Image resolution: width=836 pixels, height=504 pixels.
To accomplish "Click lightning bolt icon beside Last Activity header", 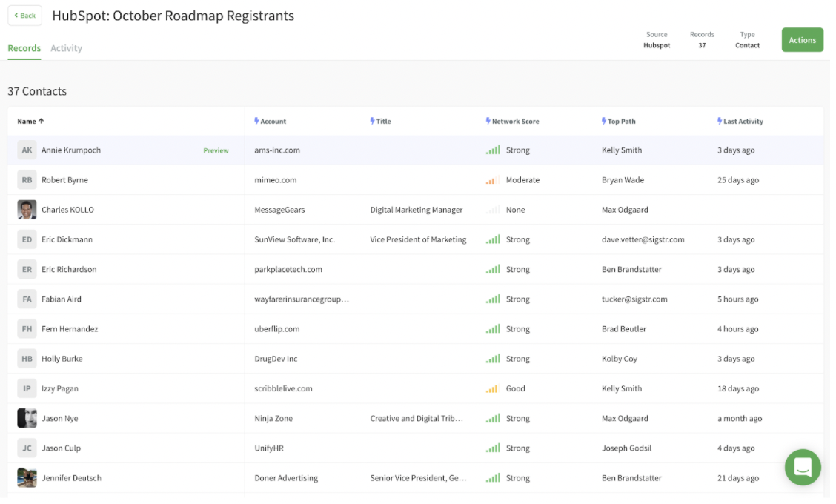I will [x=719, y=121].
